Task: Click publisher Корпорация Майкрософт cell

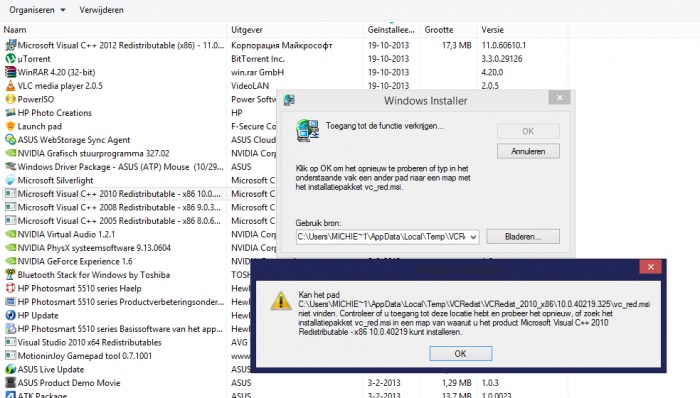Action: point(282,45)
